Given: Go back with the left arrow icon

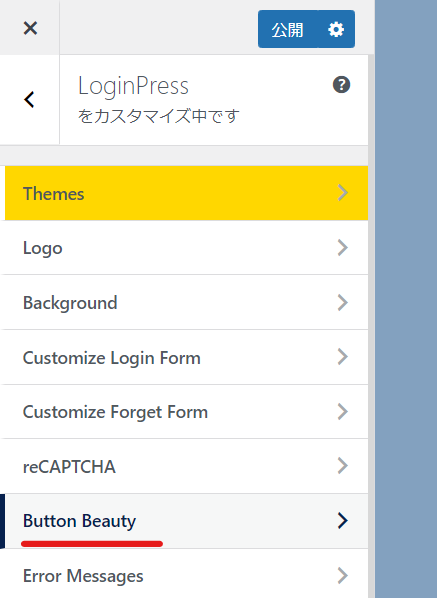Looking at the screenshot, I should [29, 100].
